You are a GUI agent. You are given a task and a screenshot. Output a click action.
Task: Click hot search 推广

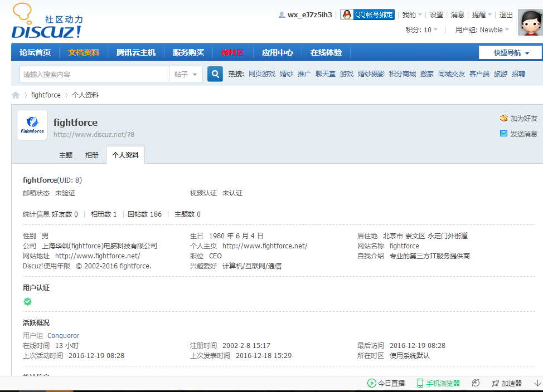pyautogui.click(x=304, y=73)
